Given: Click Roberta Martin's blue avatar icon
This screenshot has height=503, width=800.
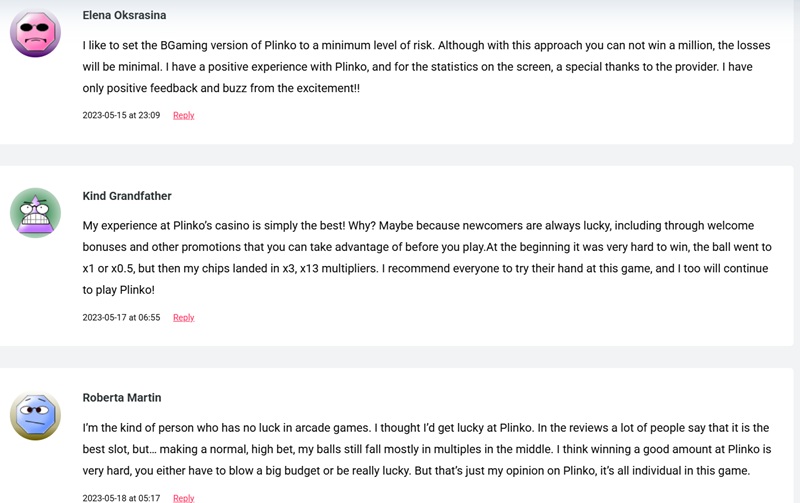Looking at the screenshot, I should [35, 415].
